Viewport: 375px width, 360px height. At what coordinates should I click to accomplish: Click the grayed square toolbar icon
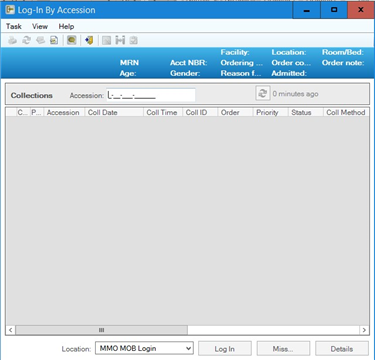(x=107, y=40)
